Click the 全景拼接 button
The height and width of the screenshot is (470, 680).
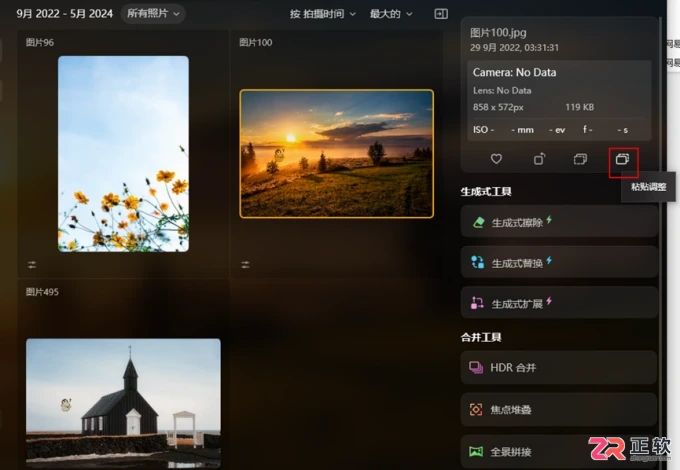[559, 452]
